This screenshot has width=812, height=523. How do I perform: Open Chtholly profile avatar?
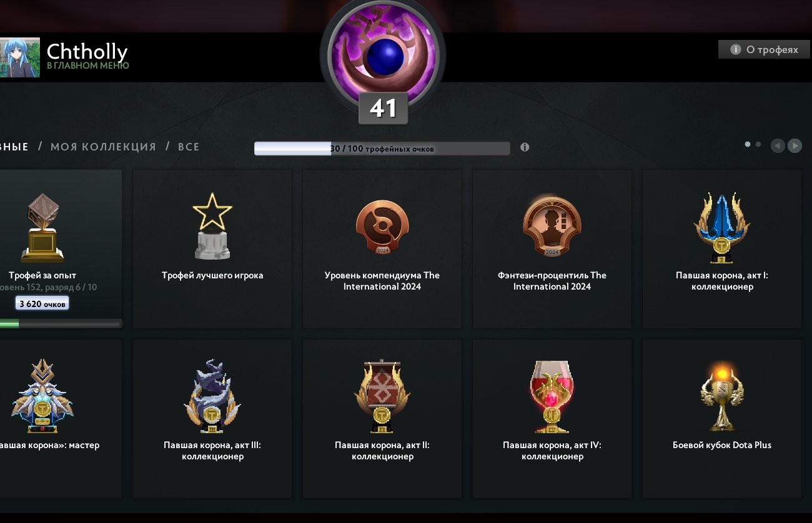[20, 57]
